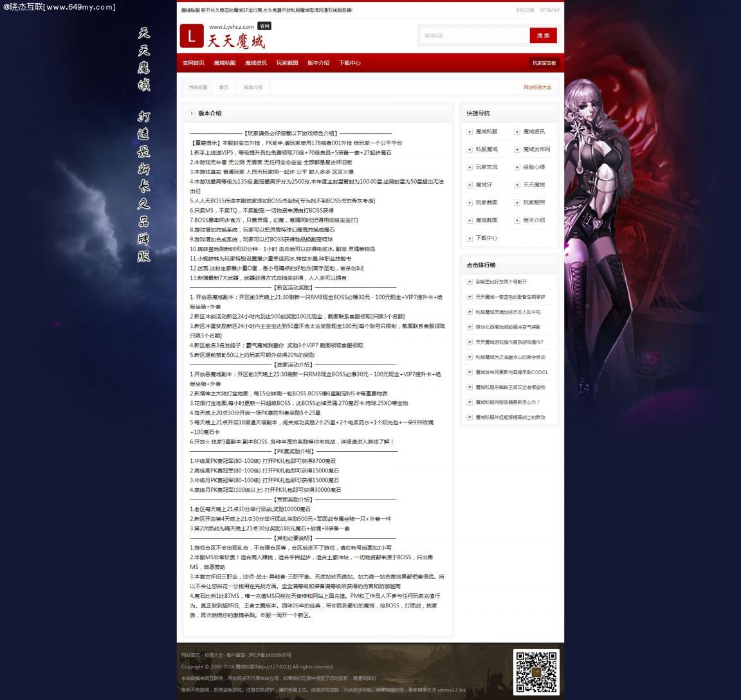Open the 玩家交流 quick navigation icon
741x700 pixels.
tap(470, 167)
